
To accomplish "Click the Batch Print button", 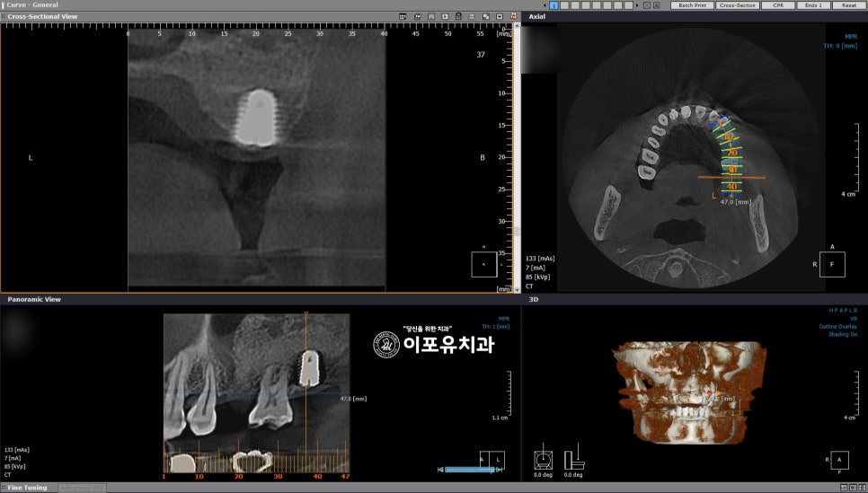I will pos(693,5).
